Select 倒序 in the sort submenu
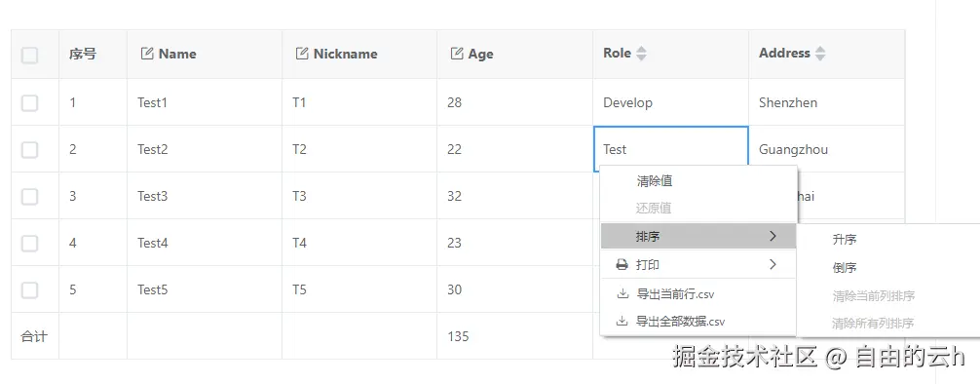Screen dimensions: 980x384 [x=888, y=268]
